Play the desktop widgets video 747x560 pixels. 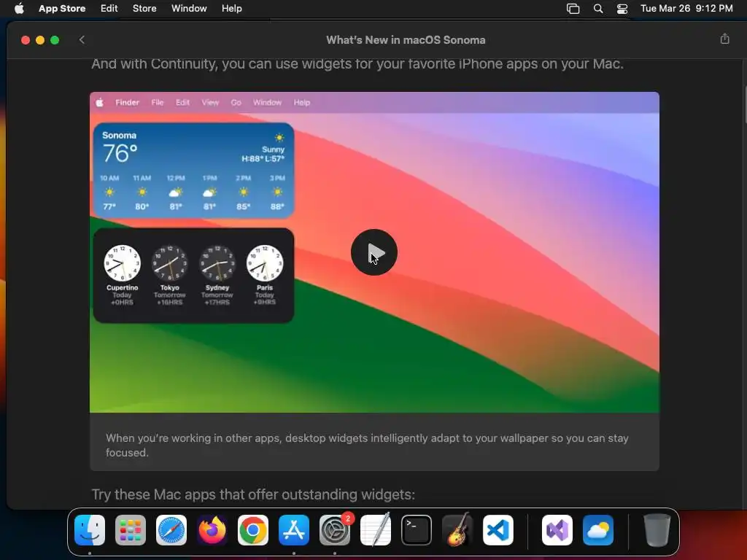(x=374, y=252)
